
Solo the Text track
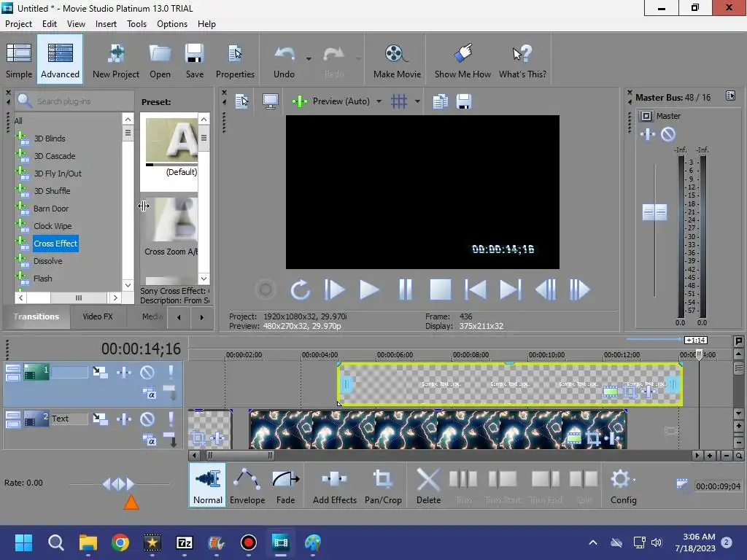coord(171,419)
